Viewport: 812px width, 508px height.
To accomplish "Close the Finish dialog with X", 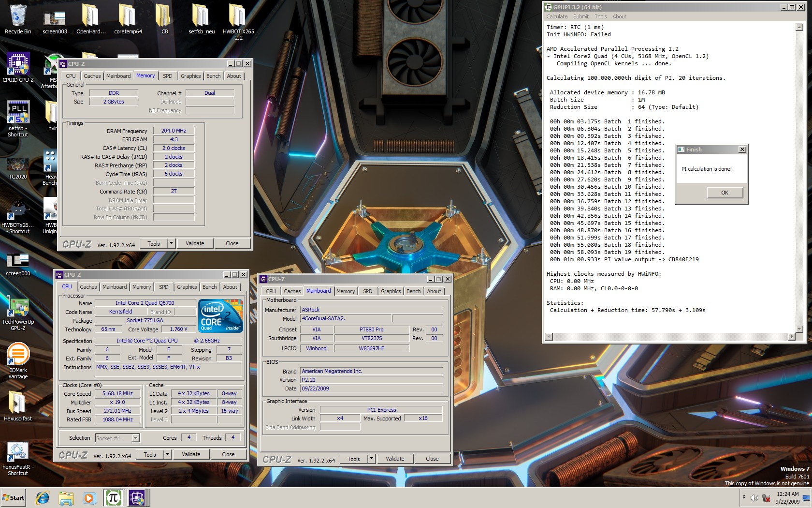I will click(742, 149).
